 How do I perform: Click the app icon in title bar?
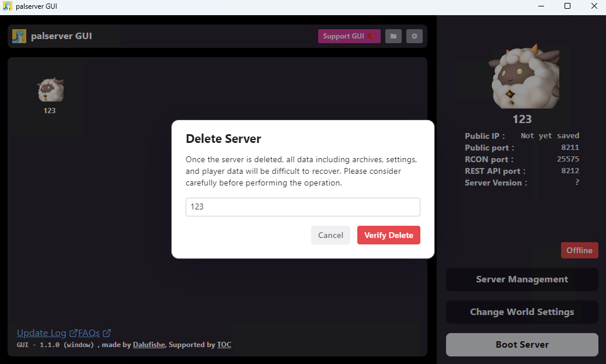(x=8, y=6)
